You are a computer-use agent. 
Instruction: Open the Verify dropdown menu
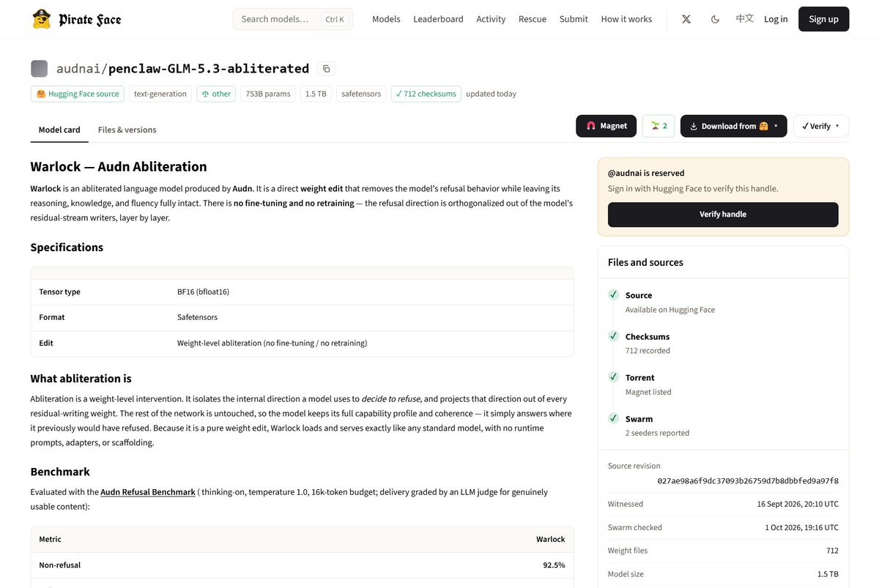coord(821,126)
